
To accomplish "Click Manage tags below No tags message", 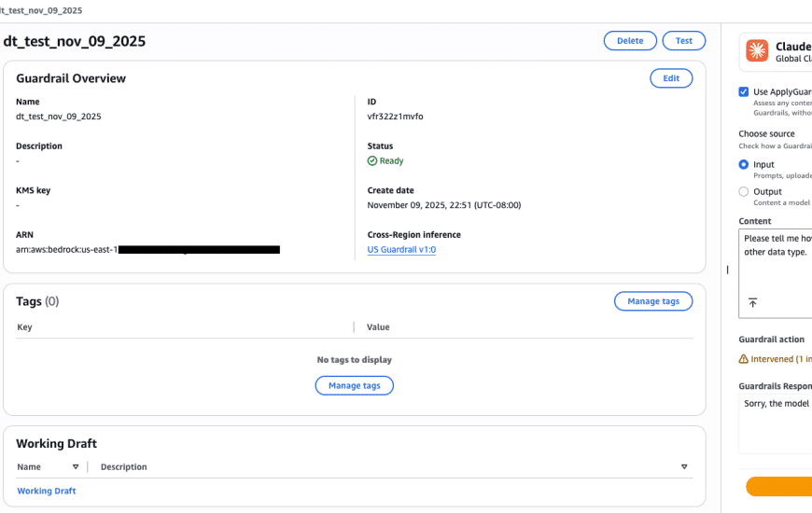I will click(x=354, y=385).
